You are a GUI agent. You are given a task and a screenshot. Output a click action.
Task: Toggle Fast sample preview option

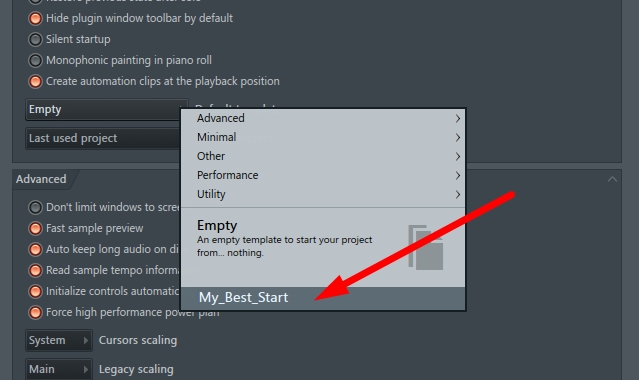click(35, 228)
